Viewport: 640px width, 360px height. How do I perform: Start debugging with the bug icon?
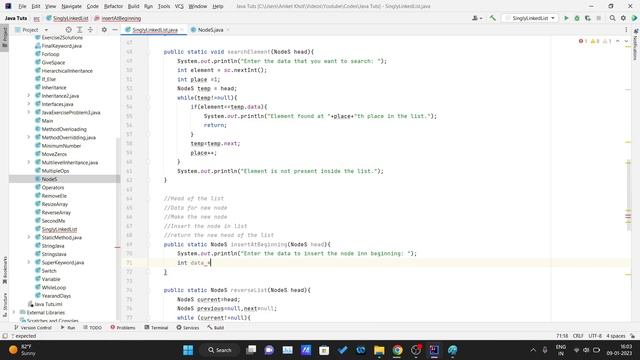pyautogui.click(x=577, y=18)
